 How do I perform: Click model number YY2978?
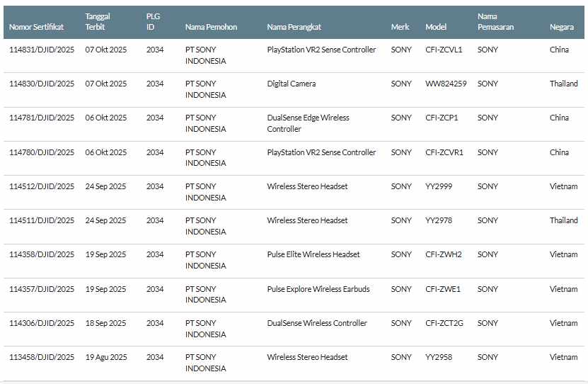[439, 220]
